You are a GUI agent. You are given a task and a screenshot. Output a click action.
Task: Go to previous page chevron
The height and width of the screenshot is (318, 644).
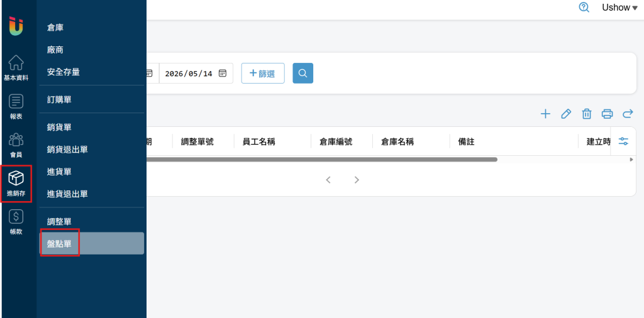tap(328, 180)
